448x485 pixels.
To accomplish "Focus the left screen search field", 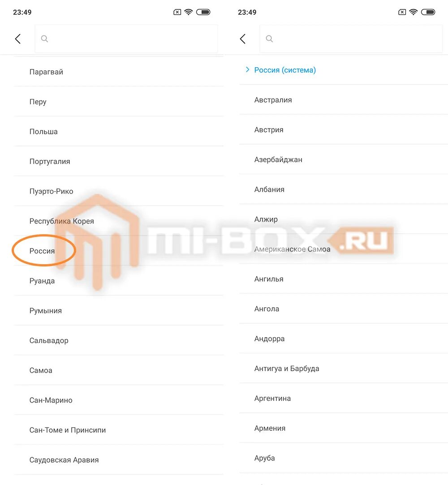I will [126, 39].
